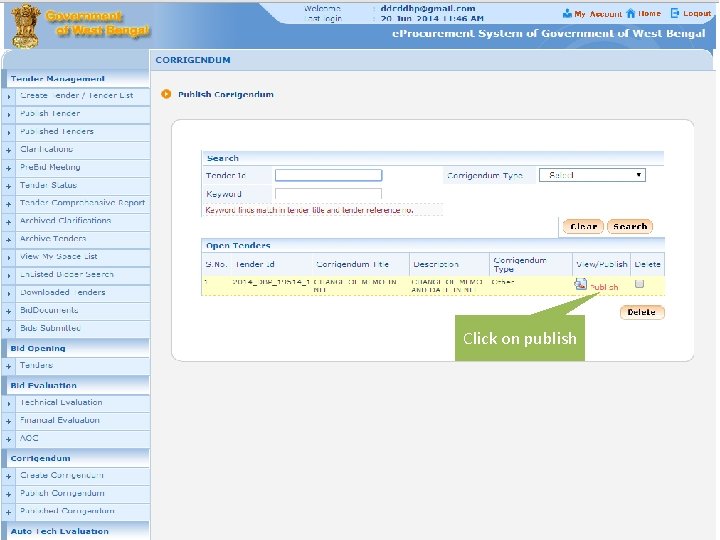Expand plus beside Clarifications
The width and height of the screenshot is (720, 540).
9,151
